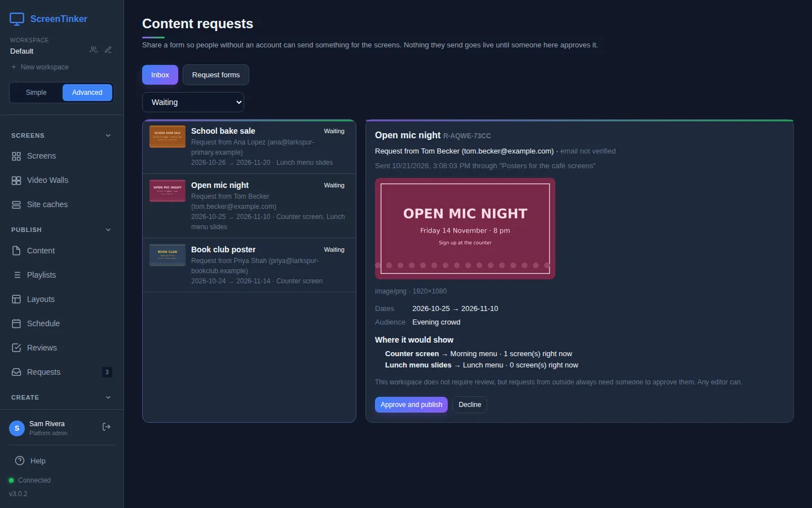Click the pencil icon to rename workspace

108,50
